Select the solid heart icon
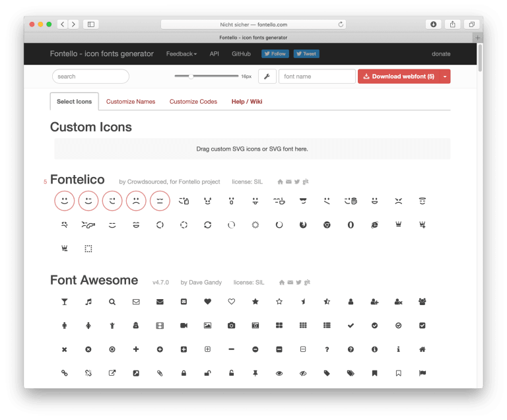 tap(207, 302)
